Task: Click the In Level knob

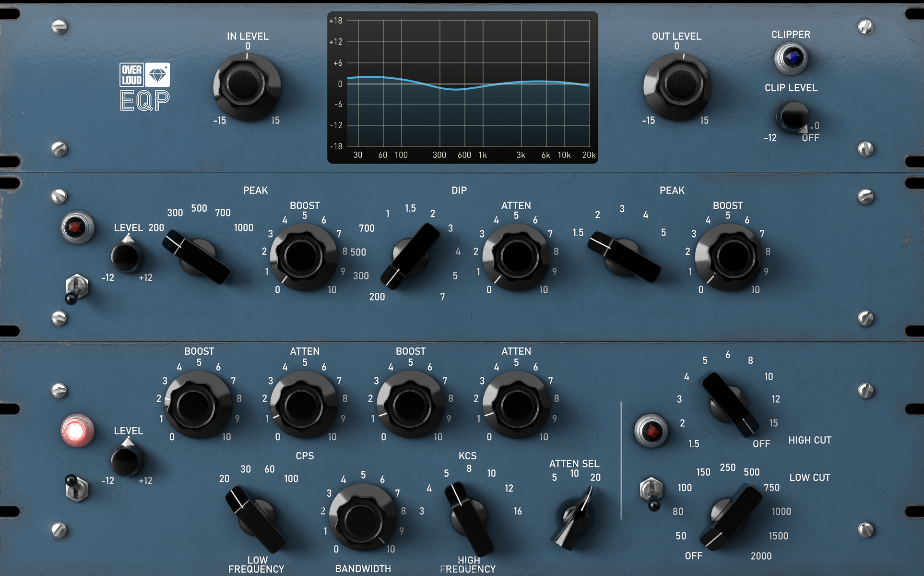Action: tap(247, 85)
